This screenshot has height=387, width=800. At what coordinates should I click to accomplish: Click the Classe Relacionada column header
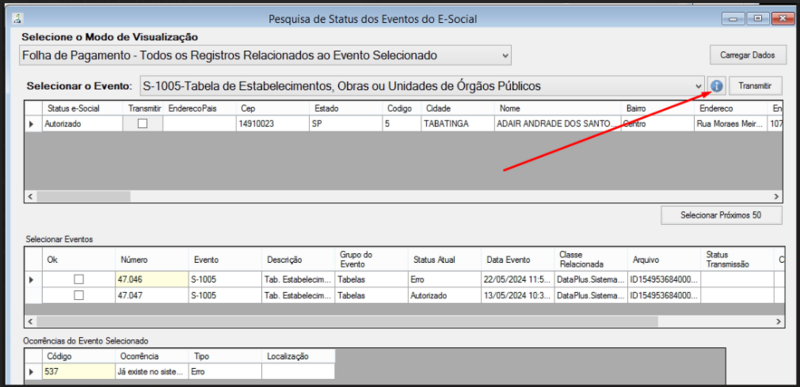[591, 260]
